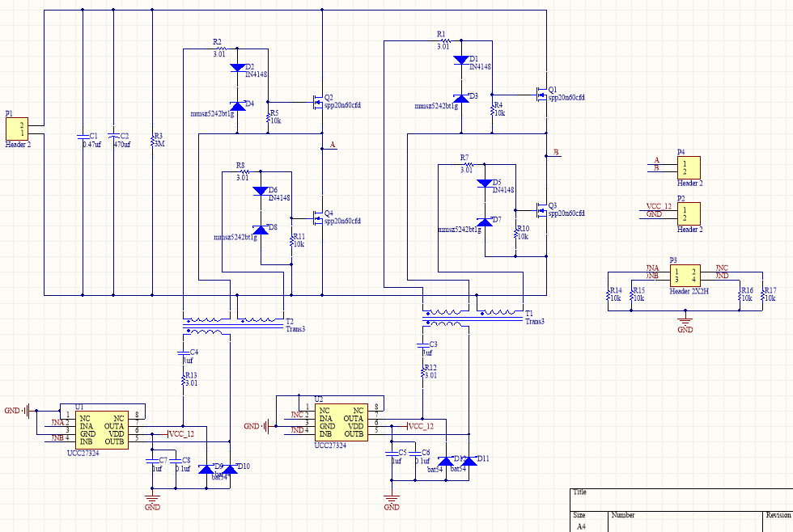Select resistor R8 3.01 symbol
The width and height of the screenshot is (793, 532).
244,171
